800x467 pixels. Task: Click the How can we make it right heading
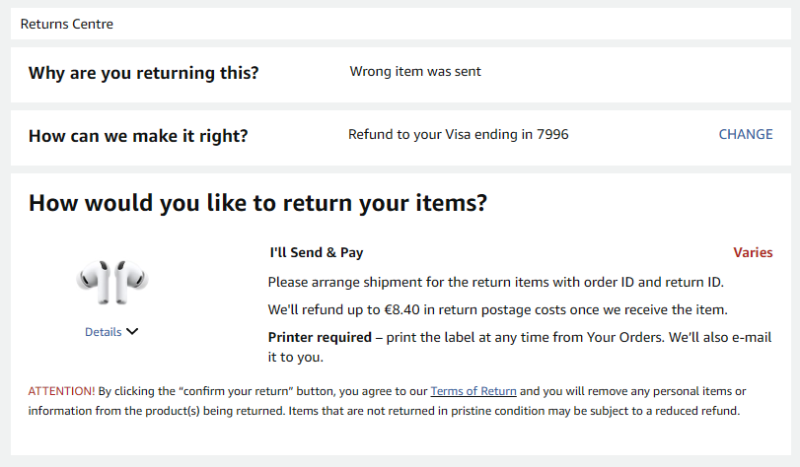[x=138, y=136]
